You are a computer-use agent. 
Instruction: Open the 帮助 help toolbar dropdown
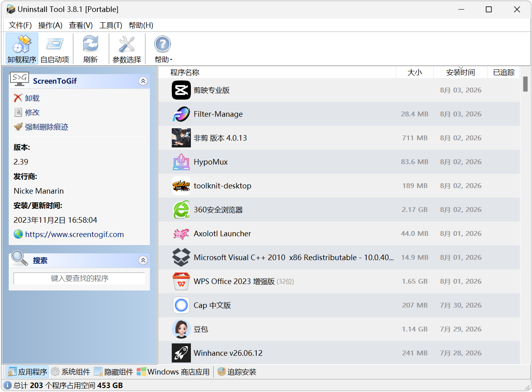(163, 49)
